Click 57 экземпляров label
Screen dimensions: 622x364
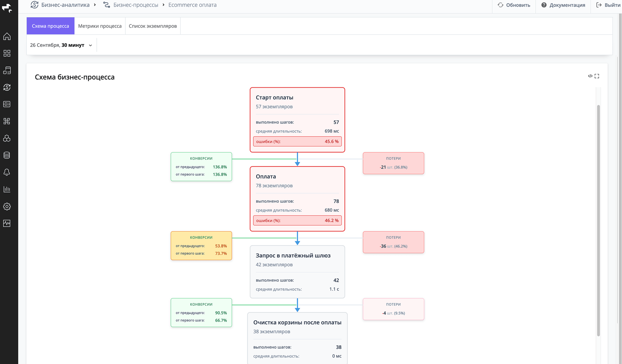tap(274, 107)
